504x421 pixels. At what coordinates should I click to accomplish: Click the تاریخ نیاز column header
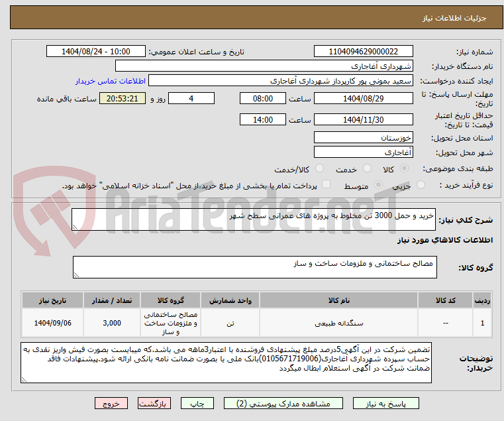pos(53,300)
